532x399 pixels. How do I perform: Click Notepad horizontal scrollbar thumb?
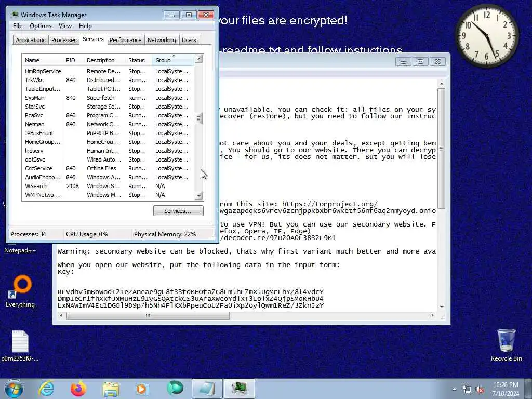pyautogui.click(x=148, y=315)
